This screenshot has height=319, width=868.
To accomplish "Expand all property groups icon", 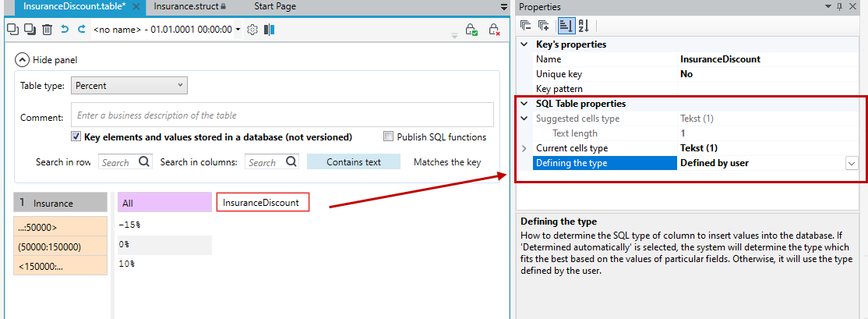I will tap(544, 26).
